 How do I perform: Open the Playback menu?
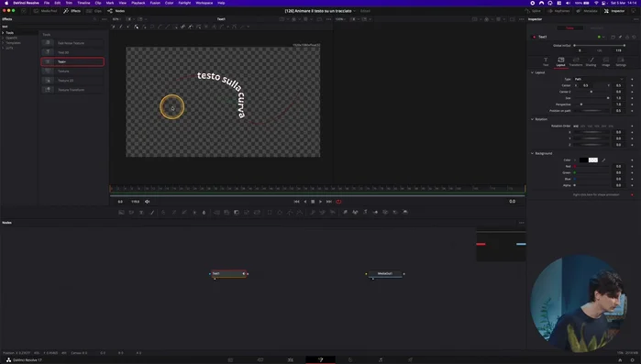point(138,3)
